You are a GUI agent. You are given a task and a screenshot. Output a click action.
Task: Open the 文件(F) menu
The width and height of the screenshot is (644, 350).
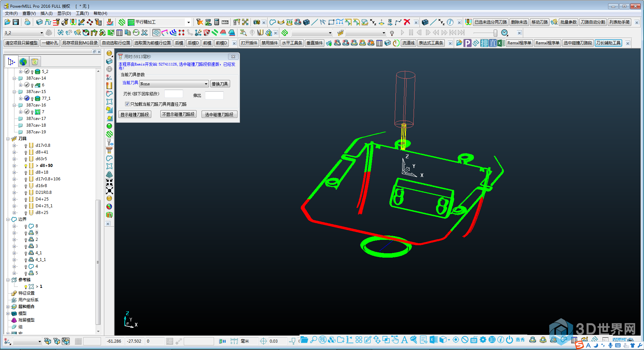[x=11, y=13]
